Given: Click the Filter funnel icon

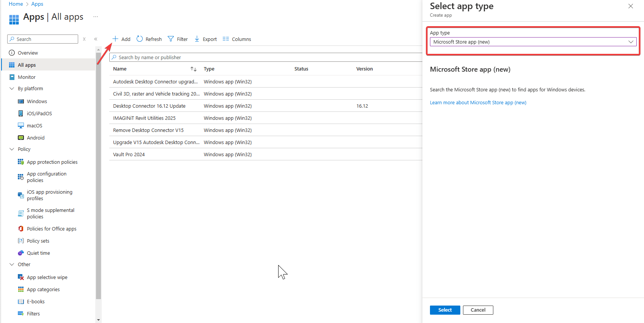Looking at the screenshot, I should pos(171,39).
